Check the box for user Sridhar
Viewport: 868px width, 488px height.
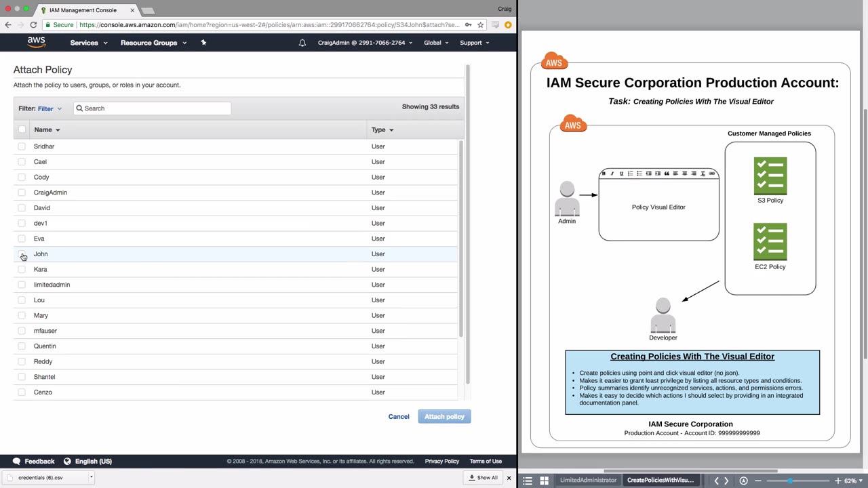tap(22, 146)
